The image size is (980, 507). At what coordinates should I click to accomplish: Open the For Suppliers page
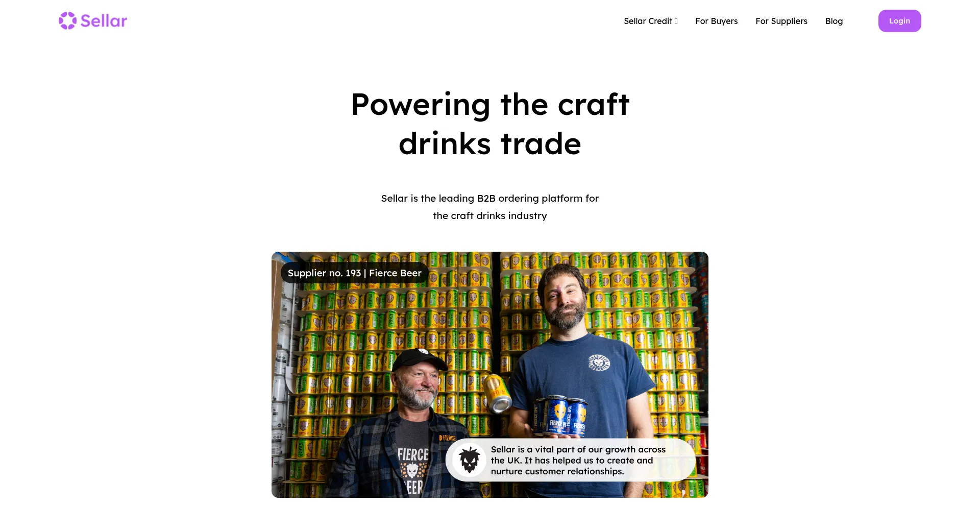[781, 21]
